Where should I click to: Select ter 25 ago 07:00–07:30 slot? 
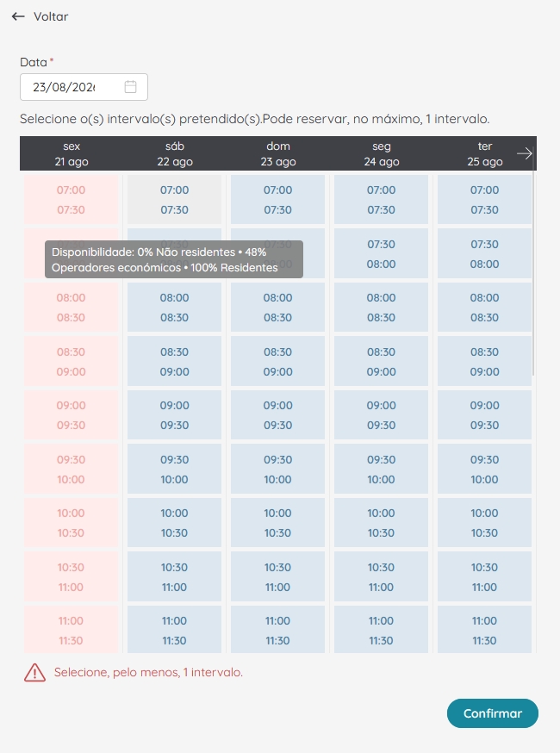[484, 200]
